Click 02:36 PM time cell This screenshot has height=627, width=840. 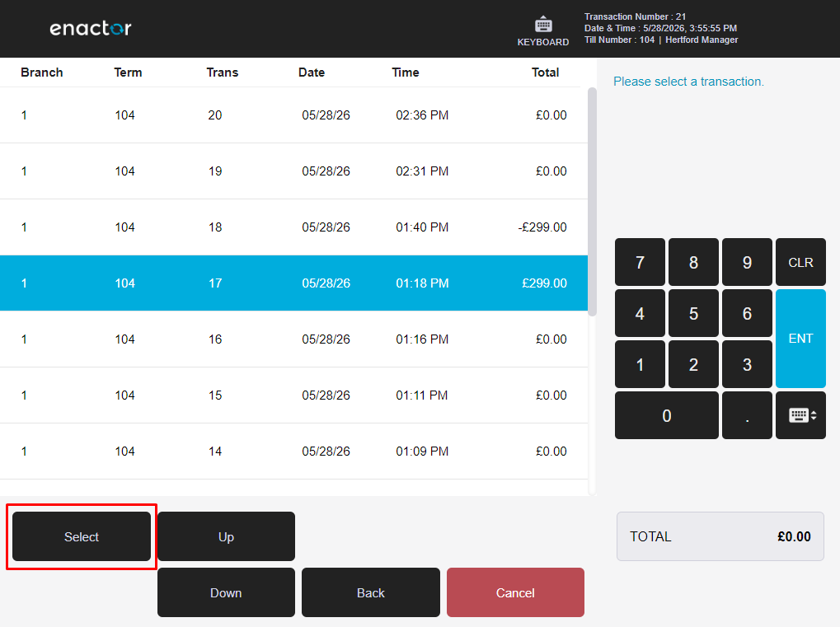pos(422,115)
